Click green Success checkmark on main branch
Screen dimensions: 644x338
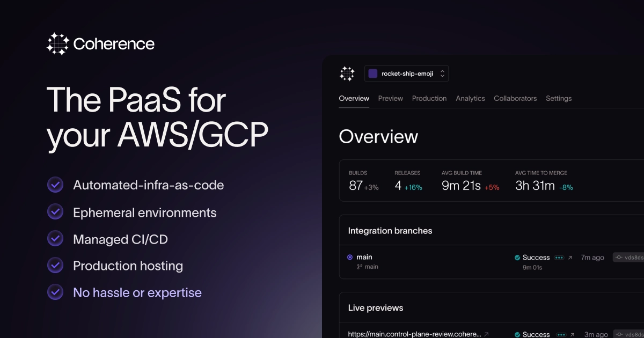[x=517, y=258]
